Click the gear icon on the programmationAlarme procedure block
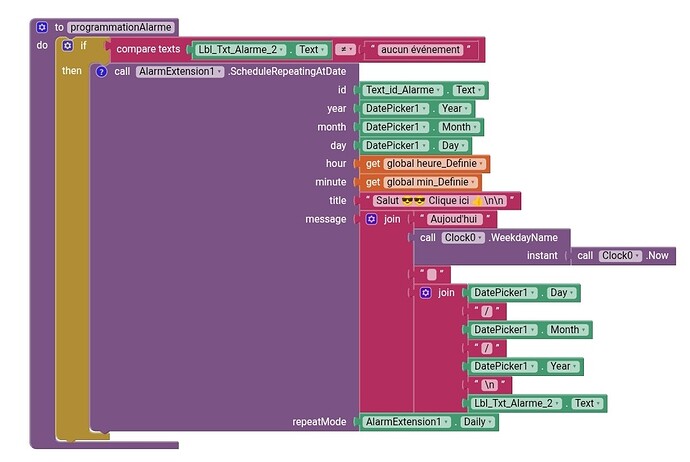The height and width of the screenshot is (462, 690). pos(41,27)
